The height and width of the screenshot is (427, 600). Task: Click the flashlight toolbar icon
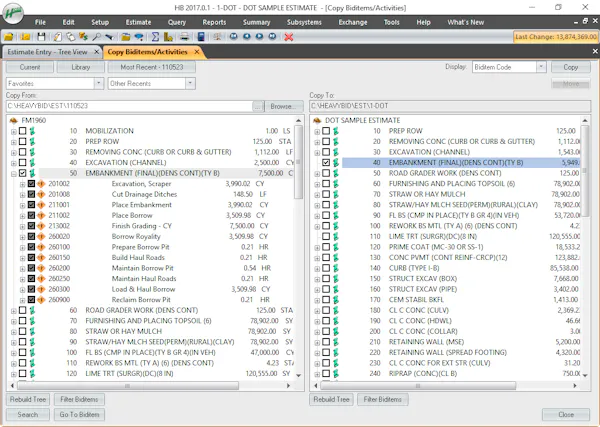[109, 37]
